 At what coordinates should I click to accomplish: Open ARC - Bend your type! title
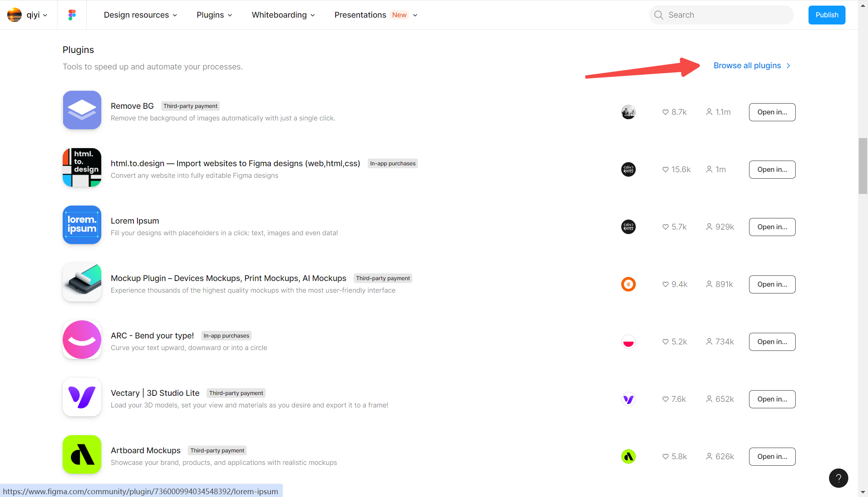point(152,336)
